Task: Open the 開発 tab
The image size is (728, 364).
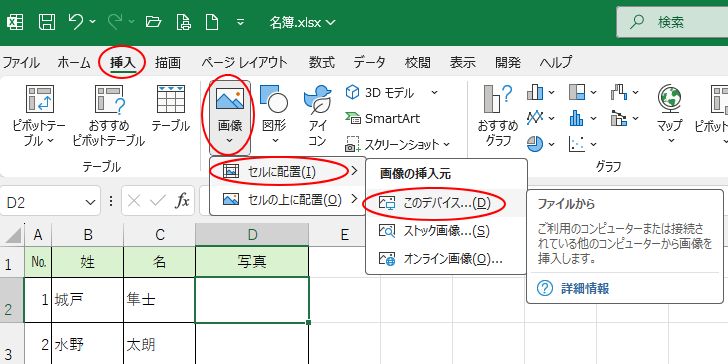Action: [x=507, y=62]
